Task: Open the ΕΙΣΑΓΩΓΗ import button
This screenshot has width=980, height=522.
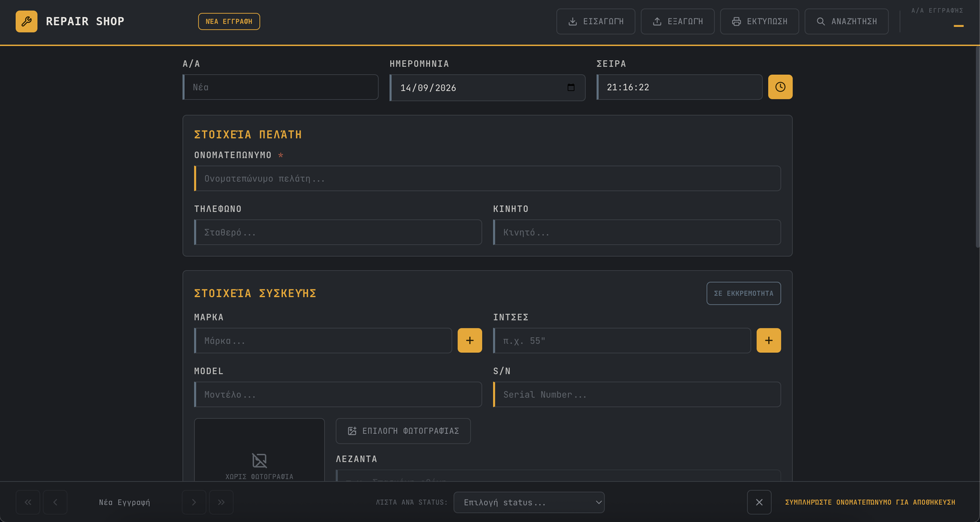Action: 595,21
